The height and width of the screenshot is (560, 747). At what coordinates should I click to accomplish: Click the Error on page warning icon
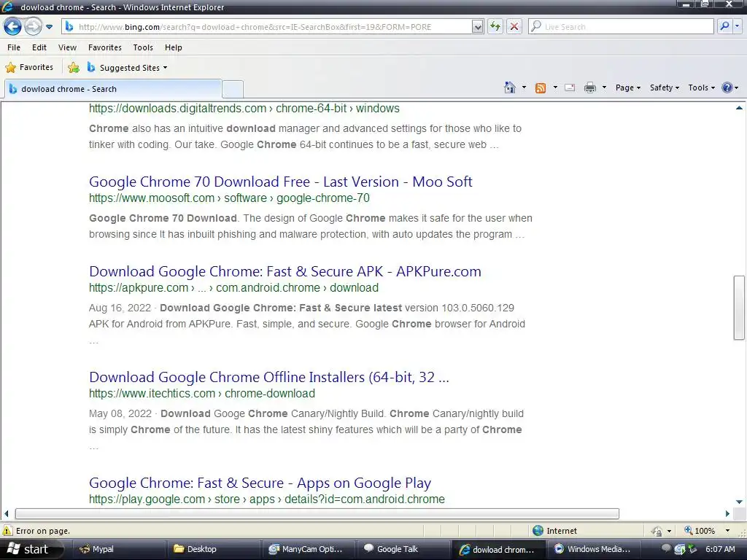click(7, 531)
